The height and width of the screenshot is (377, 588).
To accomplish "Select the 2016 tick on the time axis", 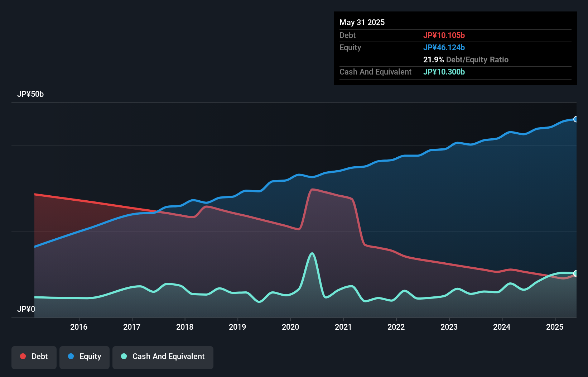I will (79, 327).
